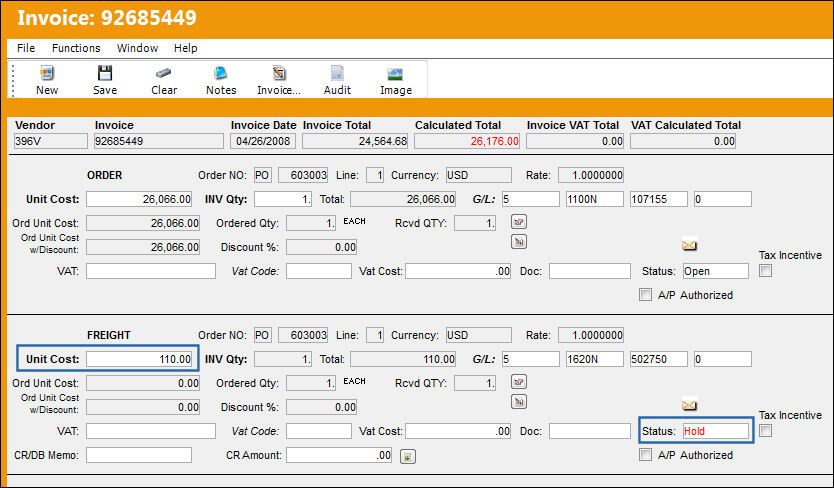Click lower small icon below ORDER Rcvd QTY

click(519, 242)
